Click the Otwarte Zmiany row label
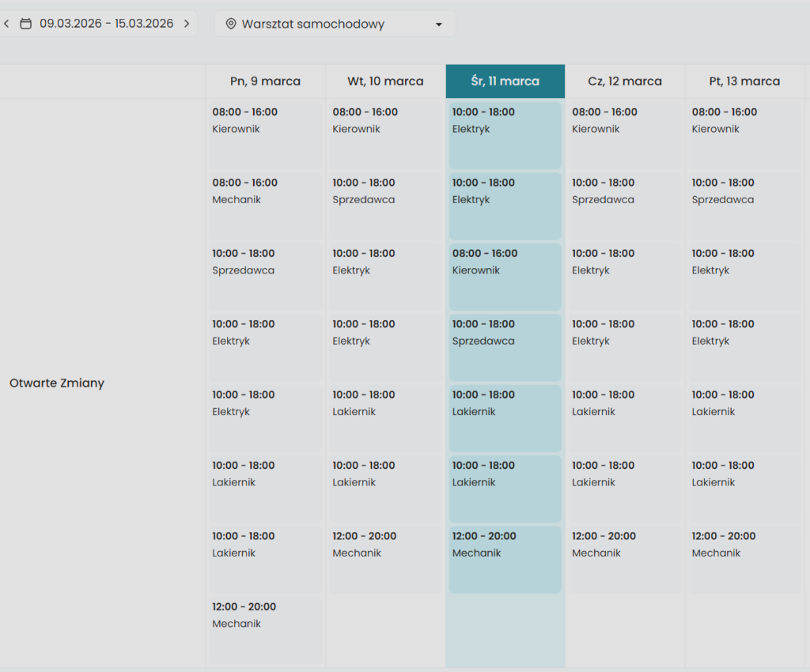 [x=57, y=383]
